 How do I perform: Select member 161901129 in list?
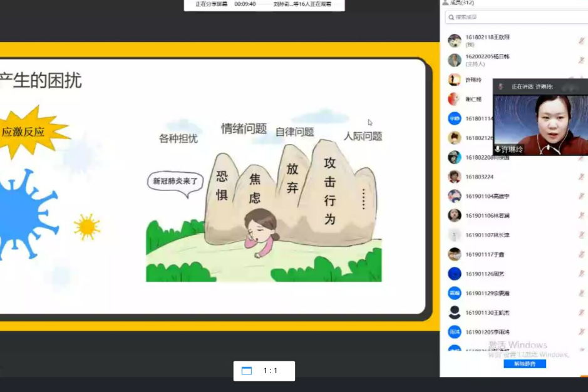click(x=487, y=293)
